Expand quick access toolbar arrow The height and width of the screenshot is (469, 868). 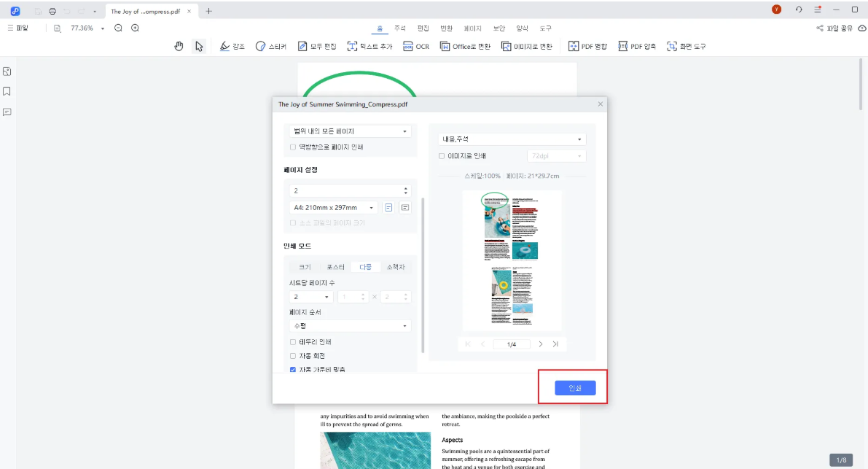[x=95, y=11]
